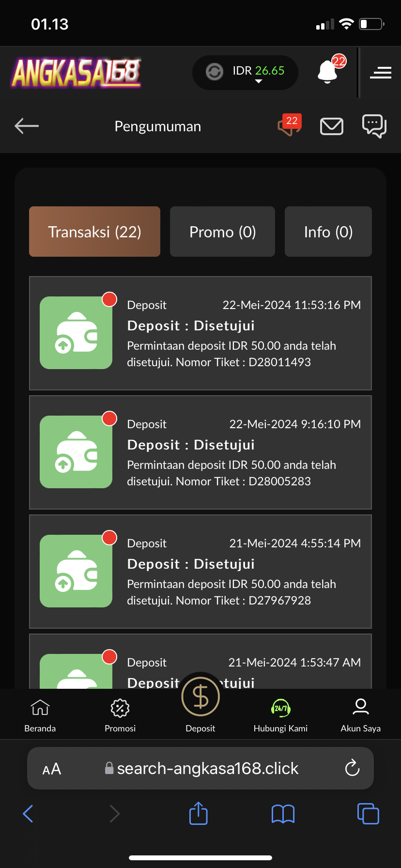
Task: Open the live chat bubble icon
Action: [374, 126]
